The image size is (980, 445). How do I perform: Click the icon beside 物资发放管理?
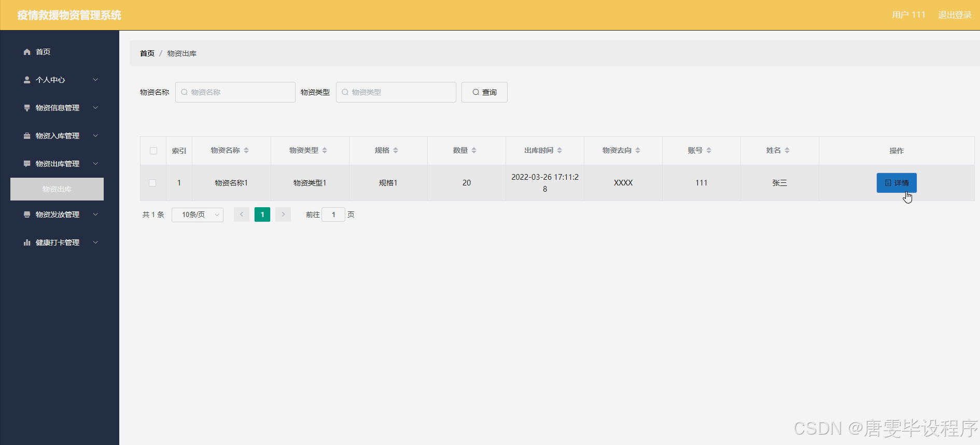(x=27, y=214)
